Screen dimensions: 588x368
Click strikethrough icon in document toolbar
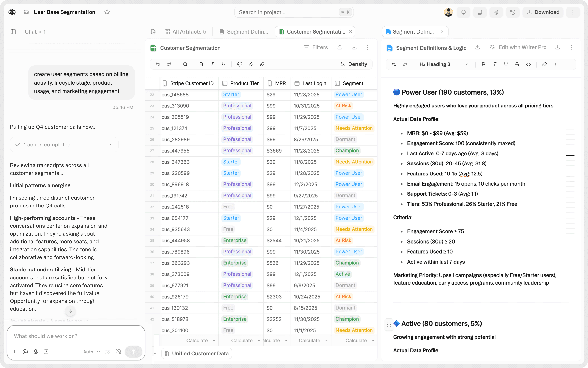pos(517,64)
